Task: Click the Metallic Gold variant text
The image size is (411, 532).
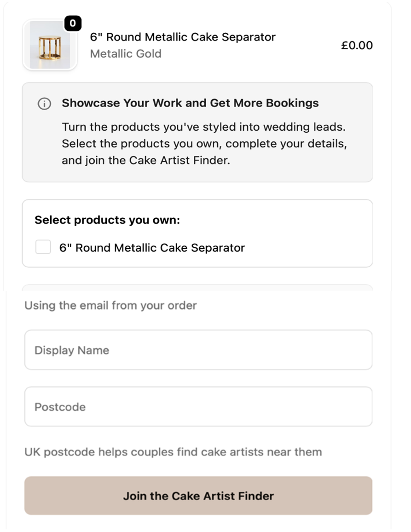Action: 126,54
